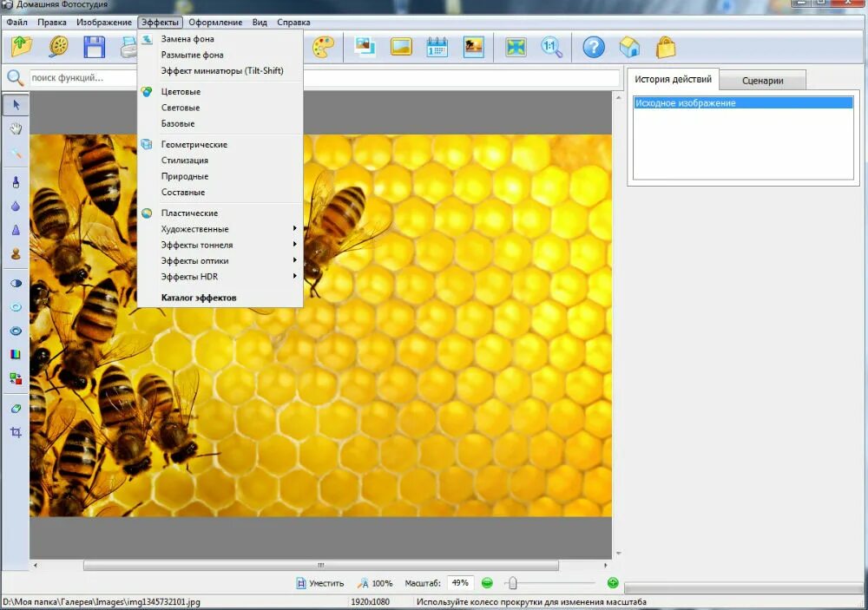
Task: Click the blue question mark help icon
Action: (x=594, y=47)
